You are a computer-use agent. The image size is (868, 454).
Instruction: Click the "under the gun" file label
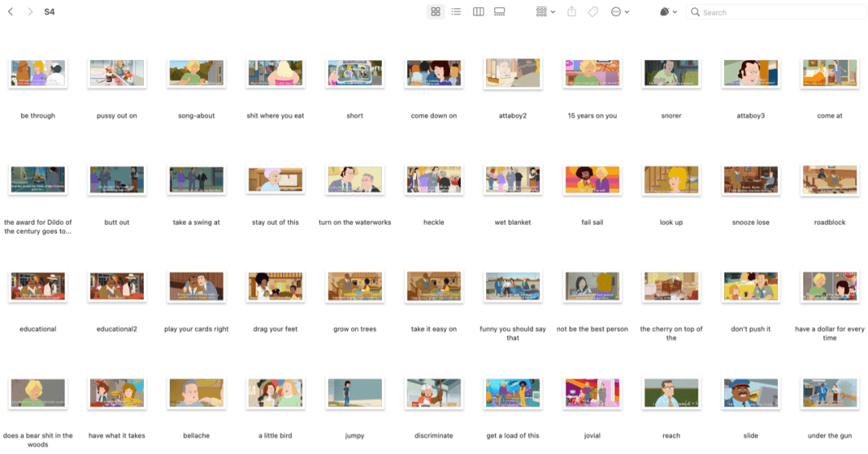tap(829, 436)
